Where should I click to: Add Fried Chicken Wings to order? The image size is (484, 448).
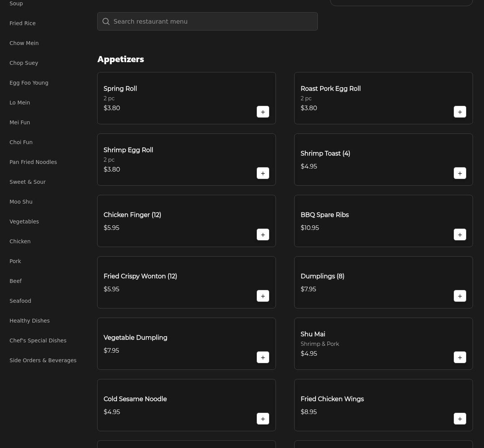460,419
